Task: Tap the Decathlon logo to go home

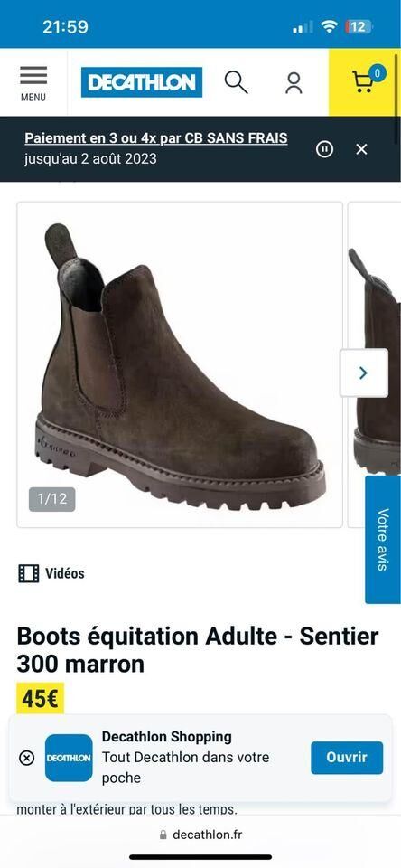Action: [x=142, y=82]
